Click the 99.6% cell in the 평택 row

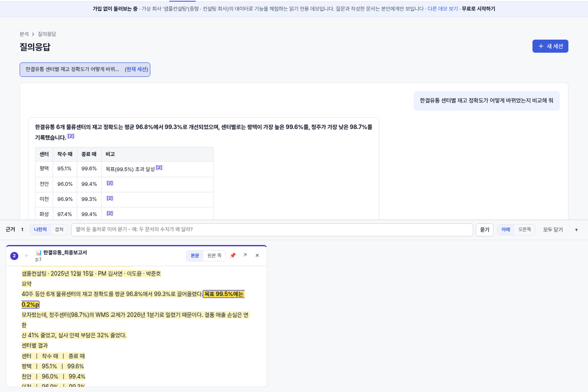[89, 169]
